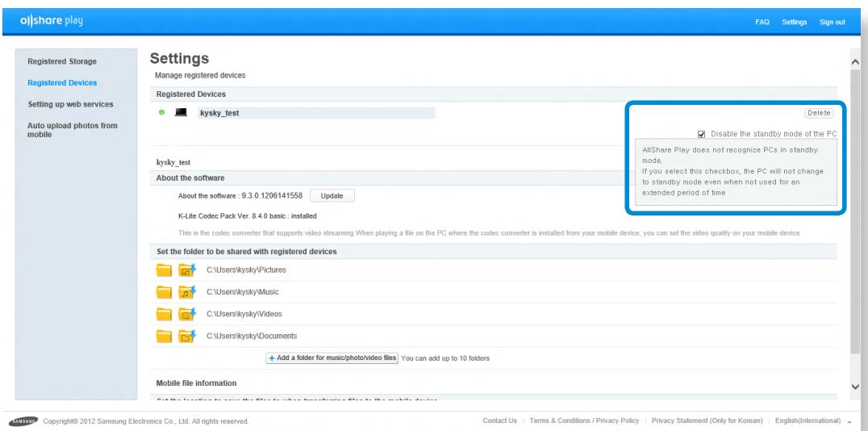Open the FAQ link in the header
868x431 pixels.
(761, 21)
